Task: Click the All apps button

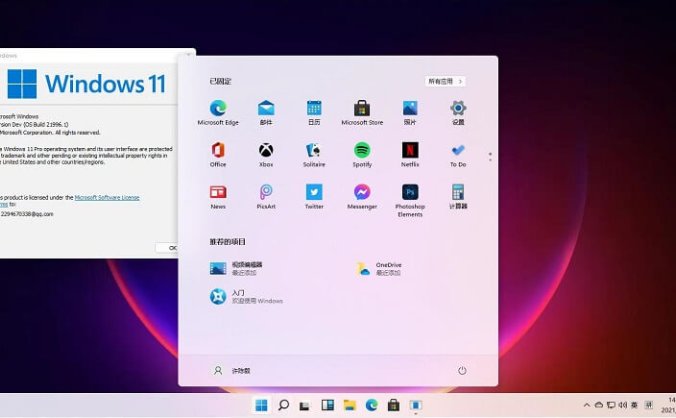Action: tap(445, 81)
